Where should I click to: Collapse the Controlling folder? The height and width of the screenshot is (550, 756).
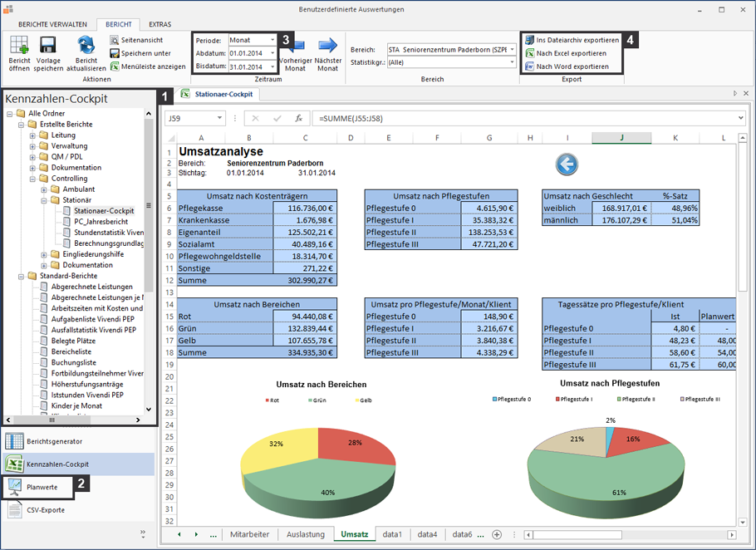tap(32, 179)
